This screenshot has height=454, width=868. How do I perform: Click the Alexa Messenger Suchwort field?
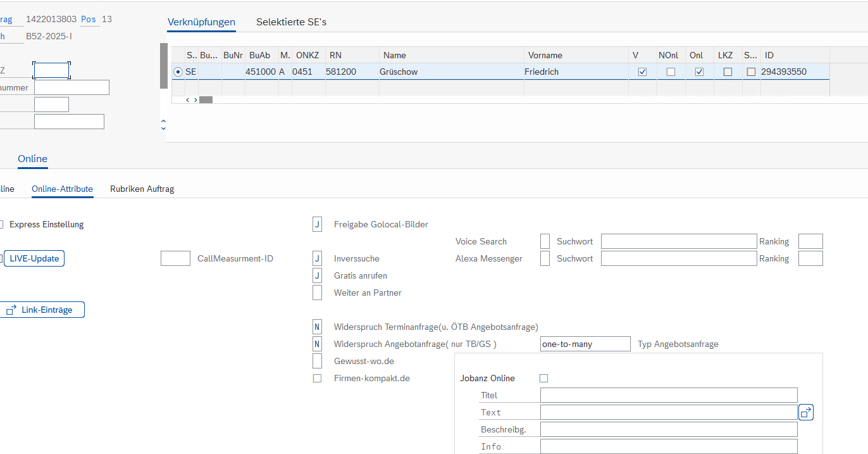(x=679, y=258)
